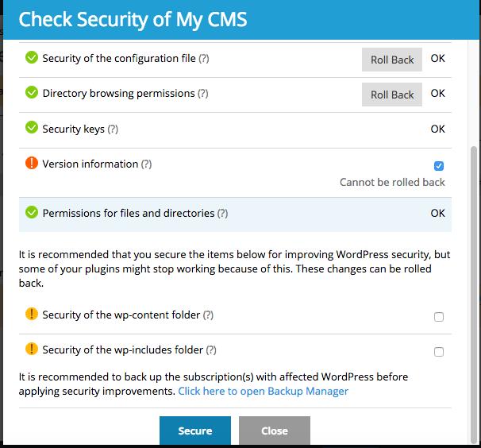
Task: Click yellow warning icon for wp-content folder
Action: (x=32, y=315)
